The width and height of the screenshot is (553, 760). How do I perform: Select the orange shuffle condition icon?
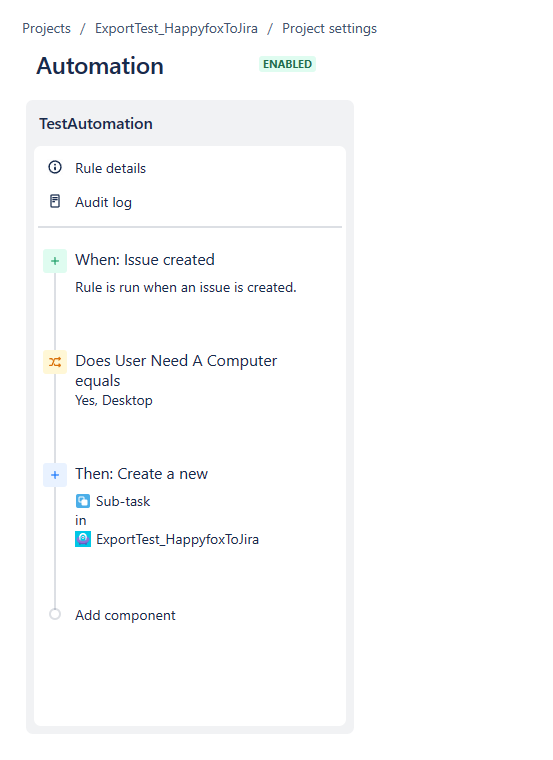pos(55,362)
